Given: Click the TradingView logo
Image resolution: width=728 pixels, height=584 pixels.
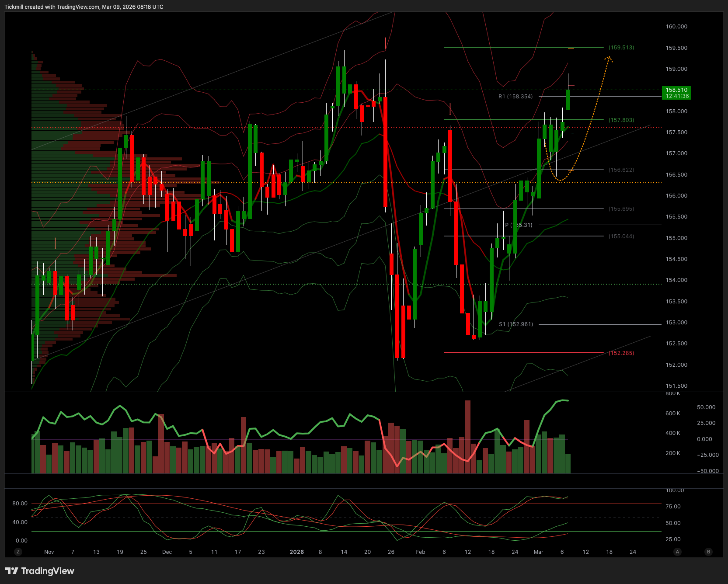Looking at the screenshot, I should click(40, 571).
